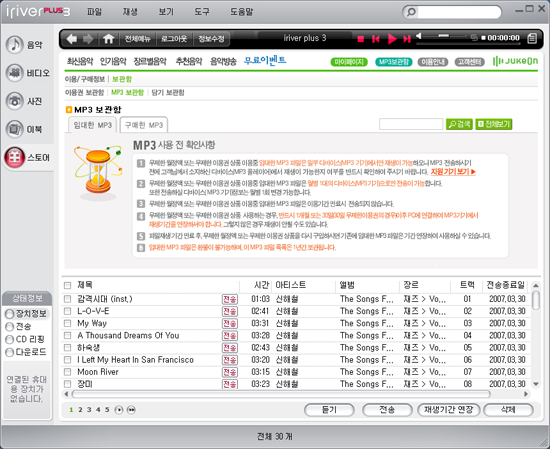
Task: Open the 파일 menu
Action: [94, 12]
